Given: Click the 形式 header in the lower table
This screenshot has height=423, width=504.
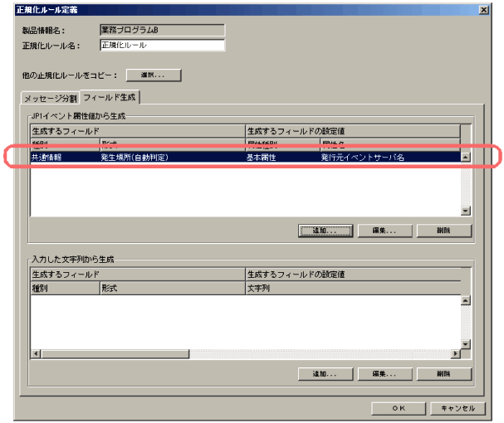Looking at the screenshot, I should (x=173, y=288).
